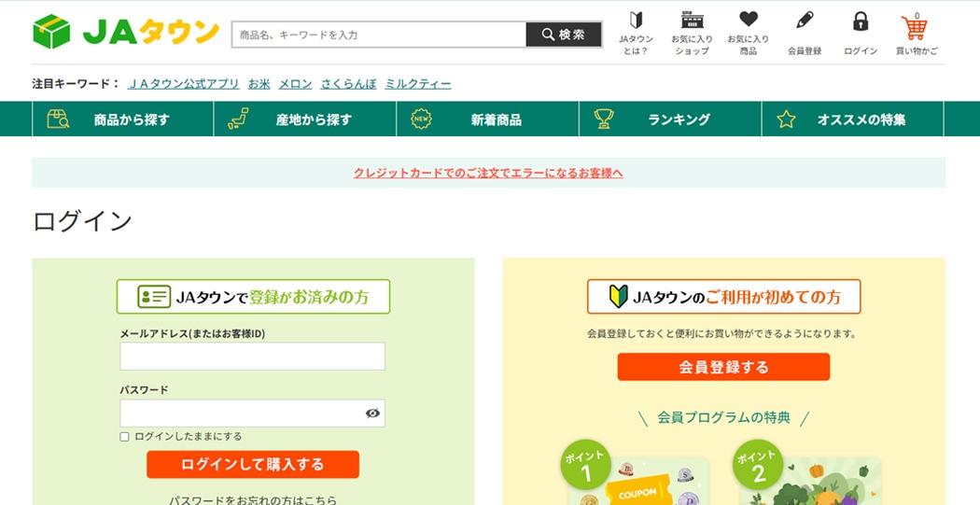This screenshot has width=980, height=505.
Task: Click the 注目キーワード： label text
Action: point(75,84)
